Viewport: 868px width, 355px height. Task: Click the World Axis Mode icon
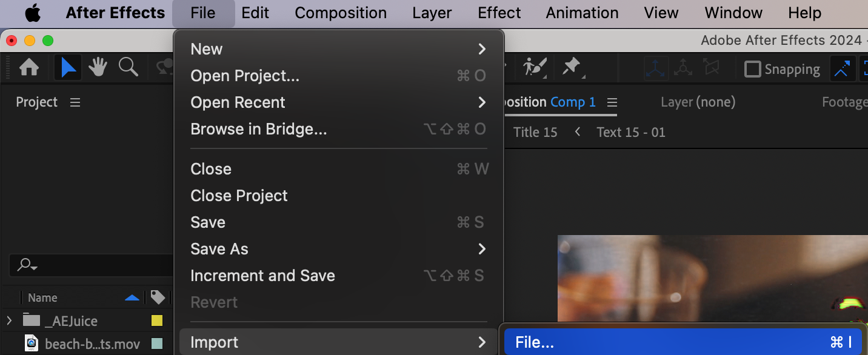pos(683,68)
